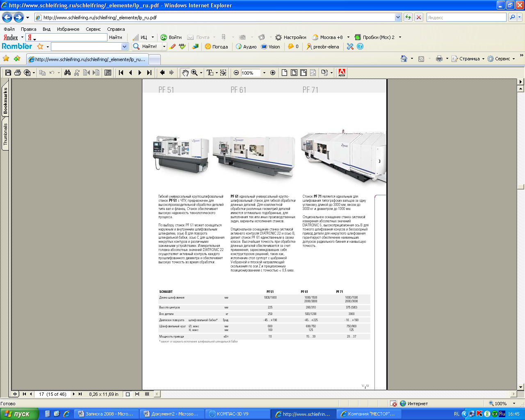Click the Add to Favorites star-plus icon
The width and height of the screenshot is (525, 420).
tap(17, 59)
